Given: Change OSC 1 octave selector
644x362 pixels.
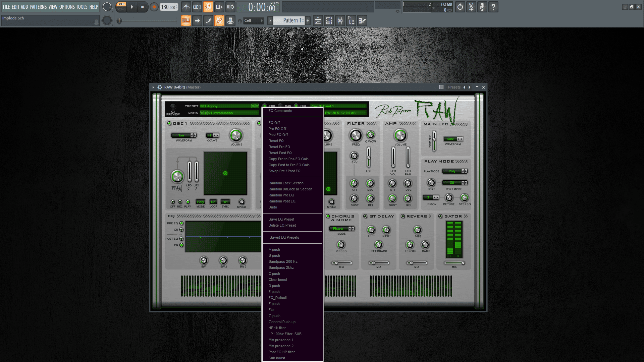Looking at the screenshot, I should [212, 135].
